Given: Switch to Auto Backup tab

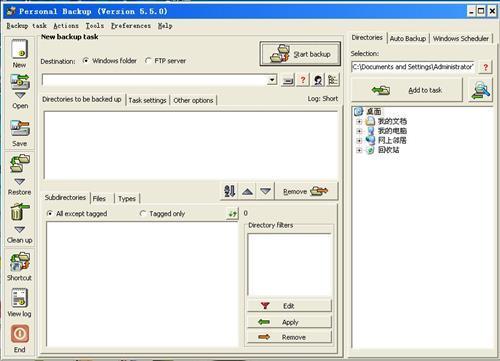Looking at the screenshot, I should 408,39.
